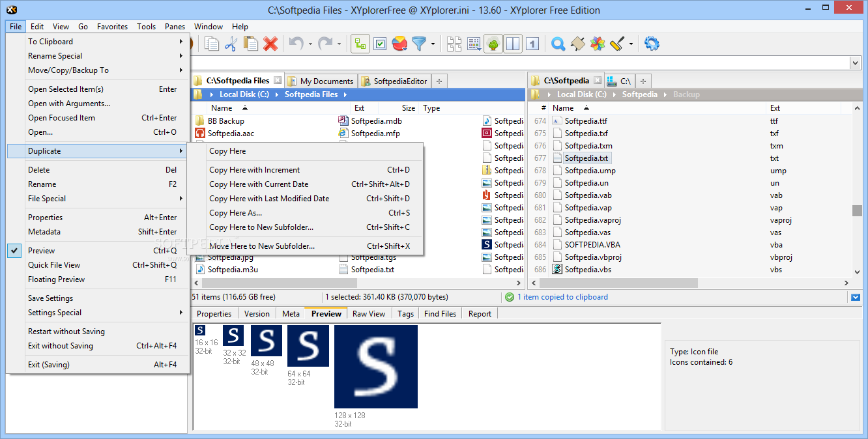This screenshot has width=868, height=439.
Task: Expand the Settings Special submenu
Action: 98,313
